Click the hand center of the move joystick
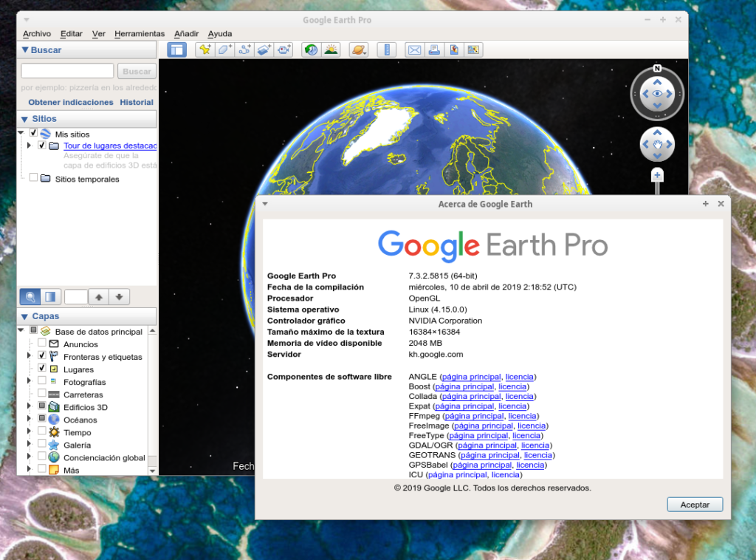Image resolution: width=756 pixels, height=560 pixels. tap(657, 144)
